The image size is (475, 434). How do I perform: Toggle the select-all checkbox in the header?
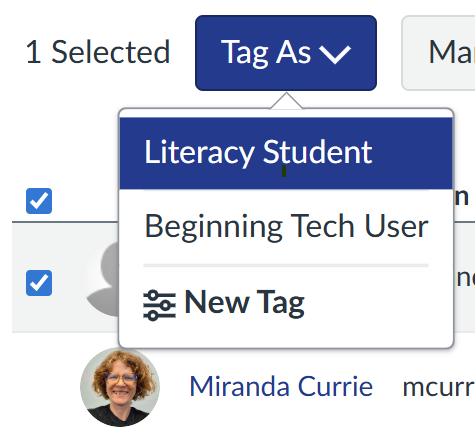pyautogui.click(x=39, y=201)
